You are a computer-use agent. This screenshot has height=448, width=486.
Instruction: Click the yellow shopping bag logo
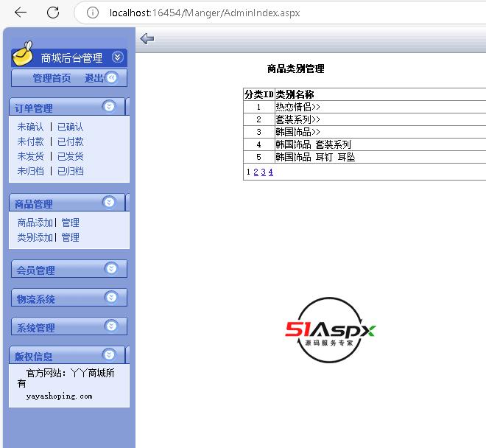[23, 54]
